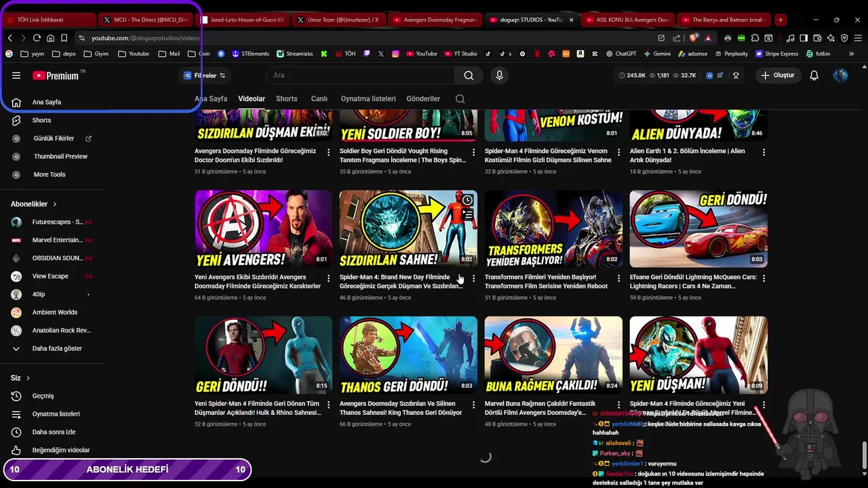This screenshot has height=488, width=868.
Task: Click the search magnifier button
Action: (469, 75)
